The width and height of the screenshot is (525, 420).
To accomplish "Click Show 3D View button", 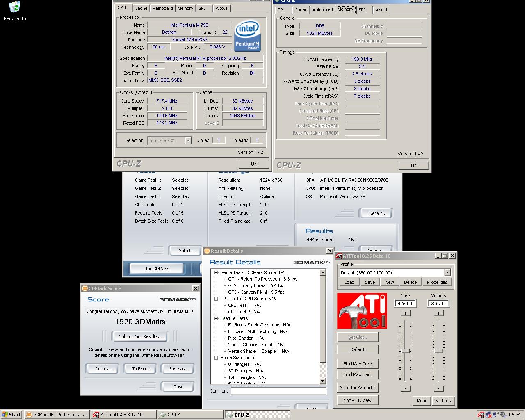I will tap(357, 400).
